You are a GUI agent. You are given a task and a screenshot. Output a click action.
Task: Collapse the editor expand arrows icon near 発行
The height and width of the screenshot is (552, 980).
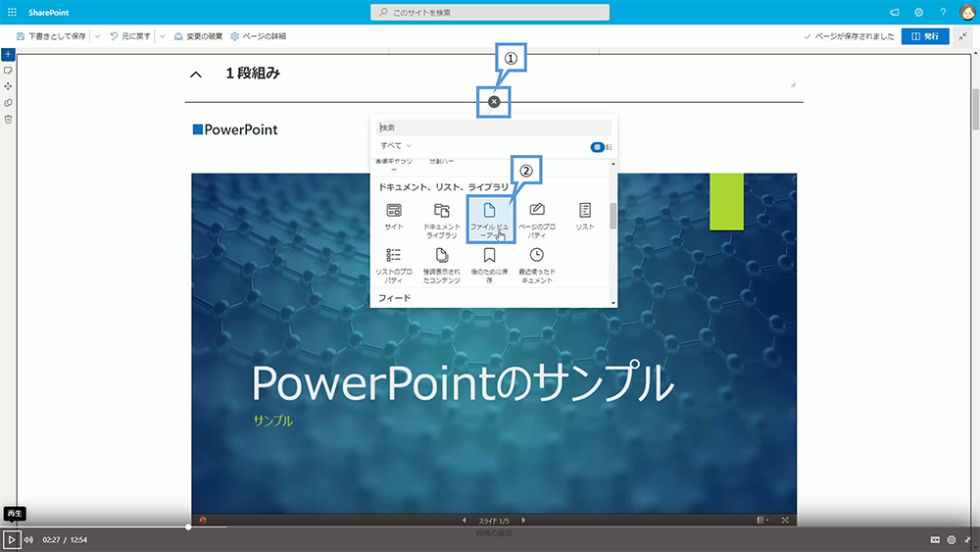(x=963, y=36)
